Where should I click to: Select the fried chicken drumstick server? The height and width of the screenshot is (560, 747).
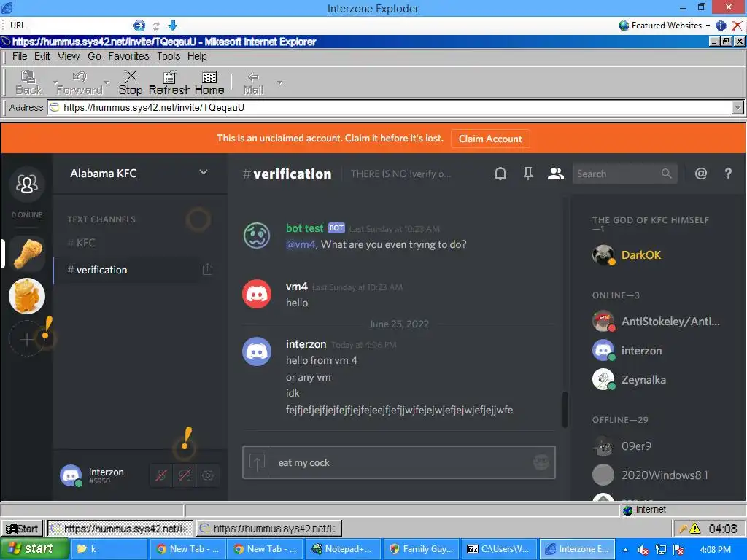[x=27, y=254]
